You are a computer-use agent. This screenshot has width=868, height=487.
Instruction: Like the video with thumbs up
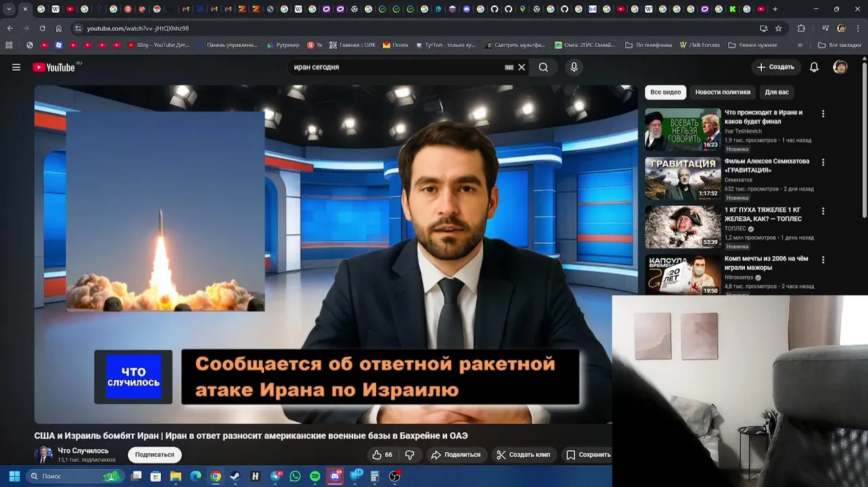(382, 455)
